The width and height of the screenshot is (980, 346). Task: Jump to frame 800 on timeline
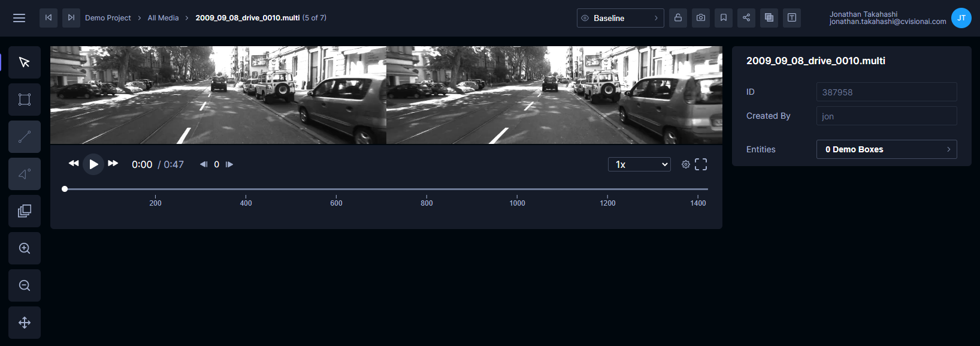coord(427,203)
